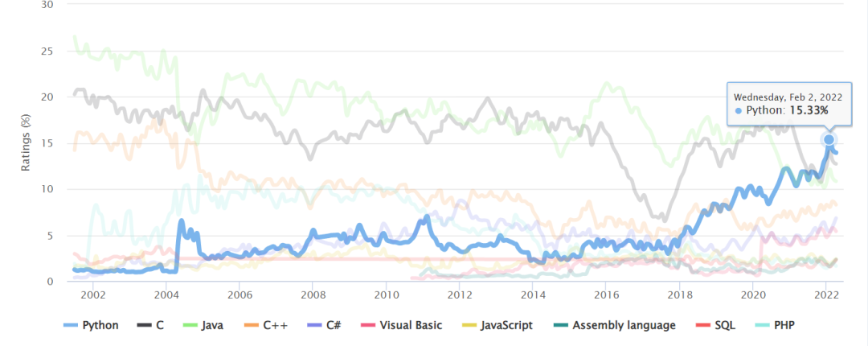868x346 pixels.
Task: Click the 2018 x-axis year label
Action: click(x=680, y=295)
